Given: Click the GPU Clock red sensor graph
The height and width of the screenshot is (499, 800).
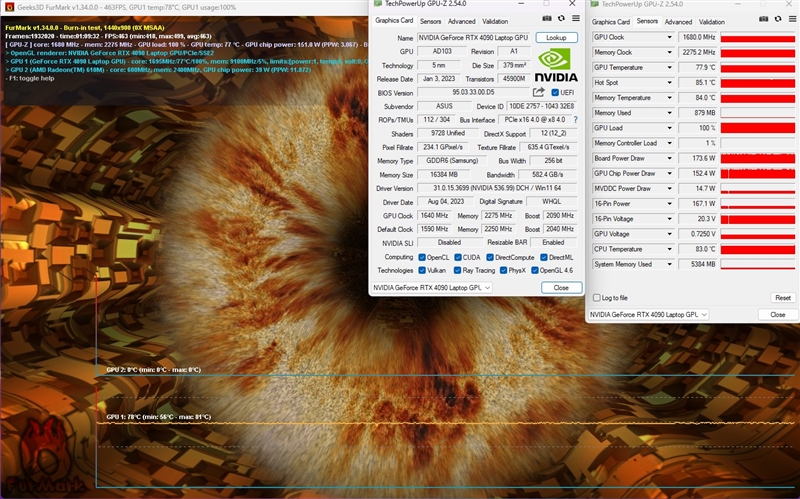Looking at the screenshot, I should (x=758, y=37).
